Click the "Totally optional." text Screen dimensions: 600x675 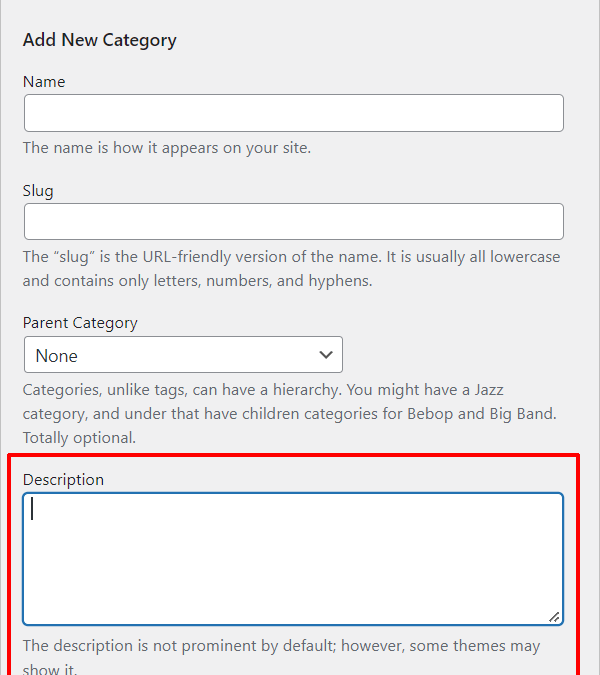[x=79, y=438]
